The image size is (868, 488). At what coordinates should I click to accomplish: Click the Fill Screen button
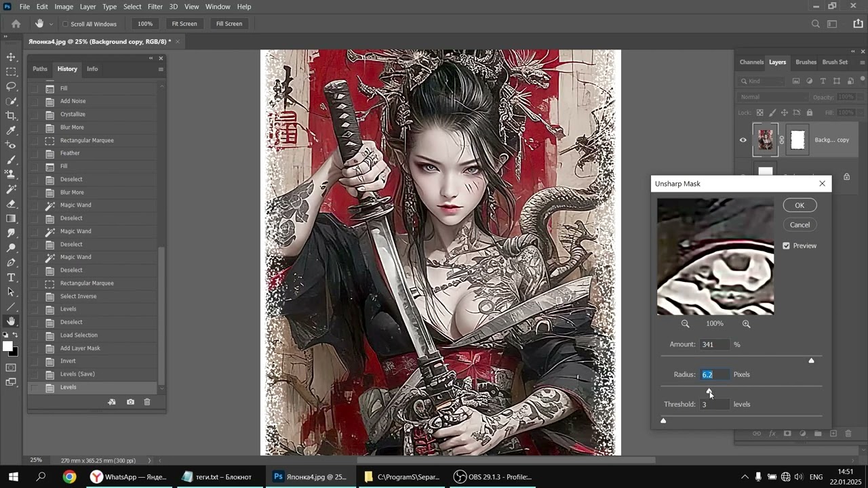229,24
